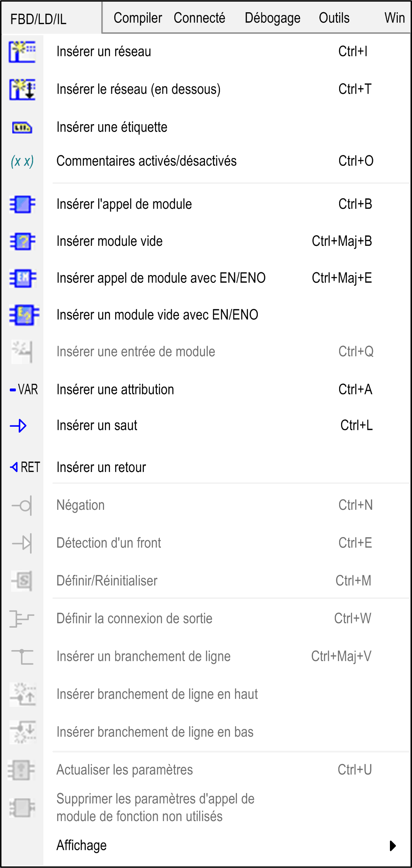The image size is (412, 868).
Task: Click the EN/ENO module call icon
Action: pyautogui.click(x=22, y=278)
